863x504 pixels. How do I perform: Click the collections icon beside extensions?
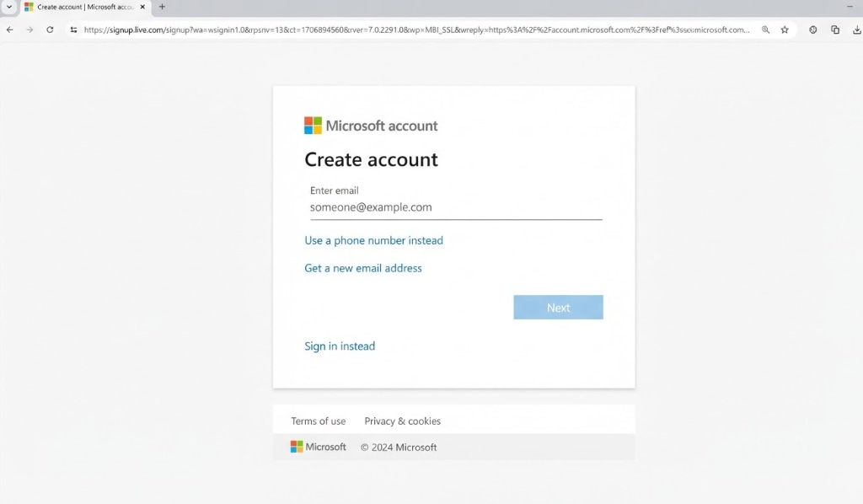835,29
